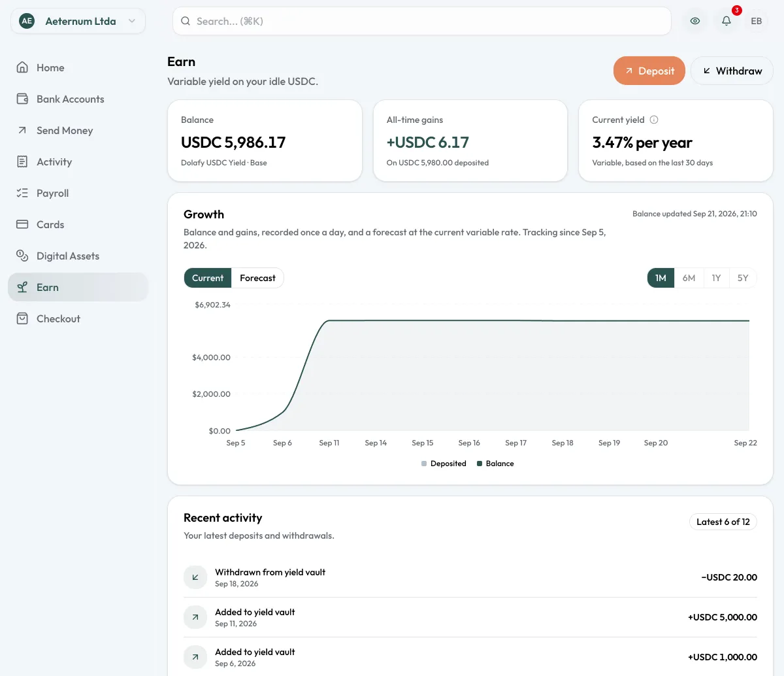
Task: Navigate to Digital Assets
Action: [78, 256]
